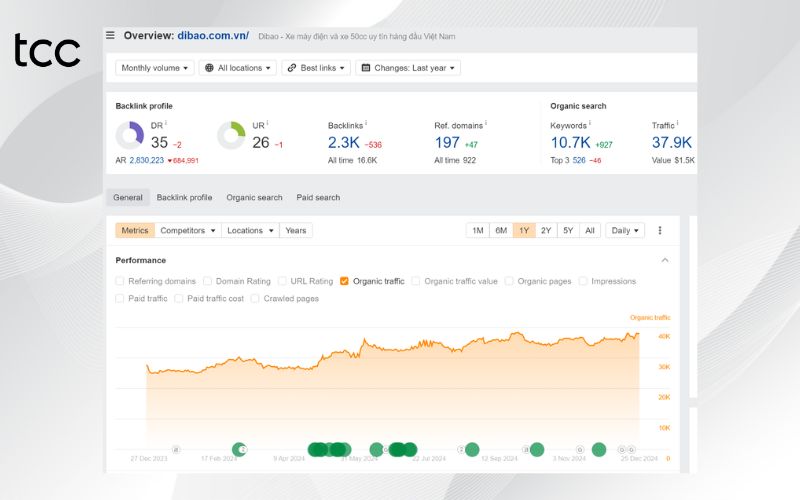
Task: Click the info icon next to Ref. domains
Action: [486, 123]
